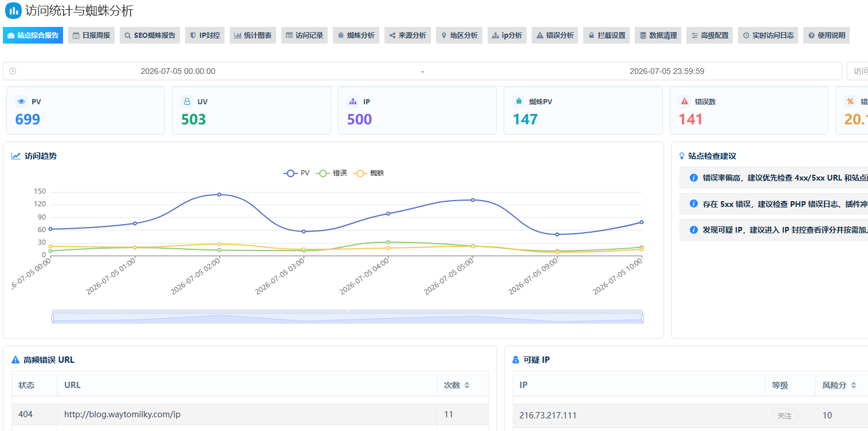
Task: Click the PV card eye icon
Action: 21,101
